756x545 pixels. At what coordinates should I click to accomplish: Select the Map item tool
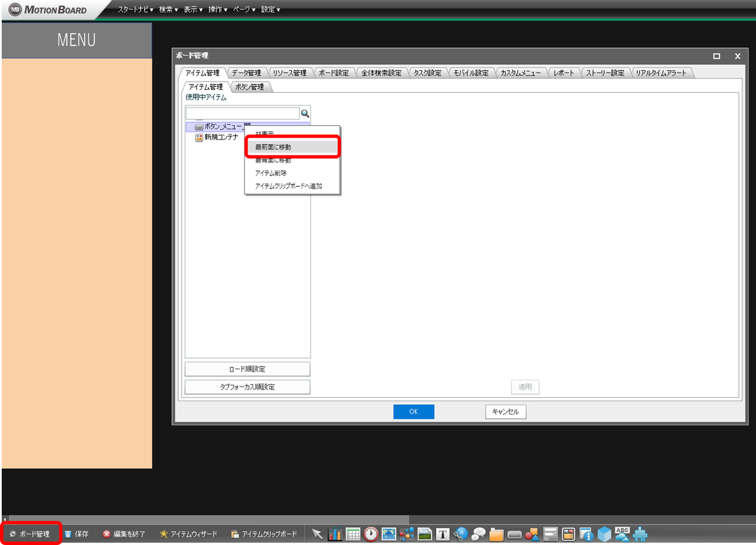pyautogui.click(x=389, y=534)
